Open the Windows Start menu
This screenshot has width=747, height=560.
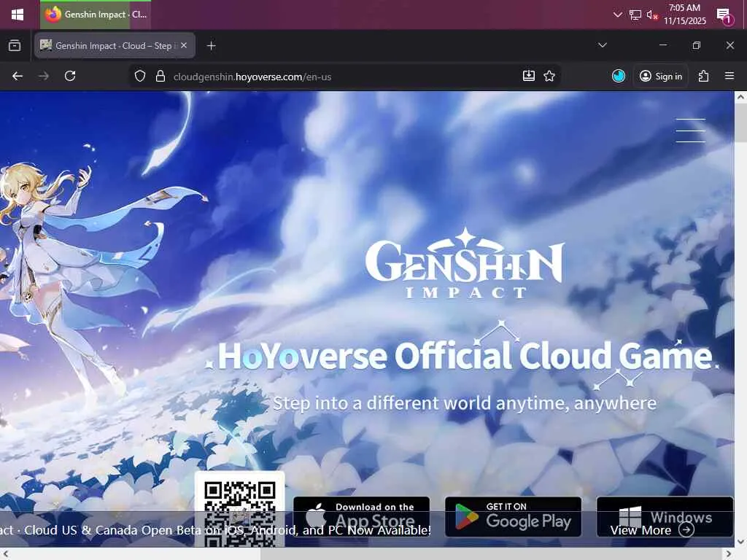(18, 15)
